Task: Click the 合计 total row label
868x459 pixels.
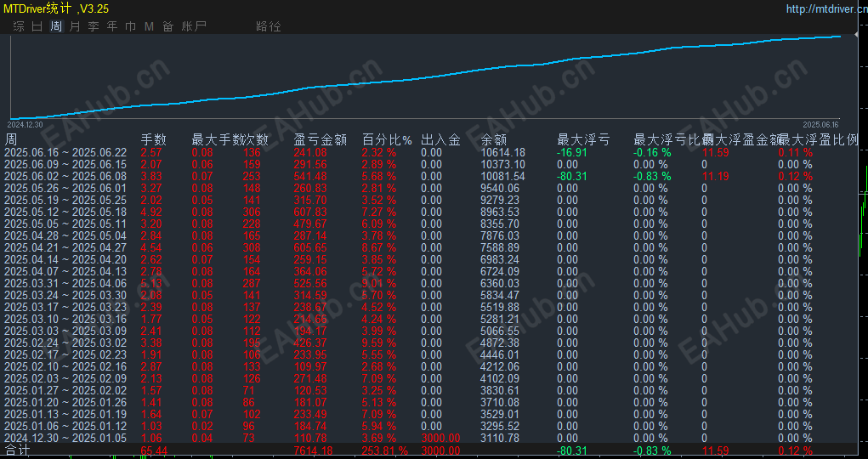Action: (x=17, y=450)
